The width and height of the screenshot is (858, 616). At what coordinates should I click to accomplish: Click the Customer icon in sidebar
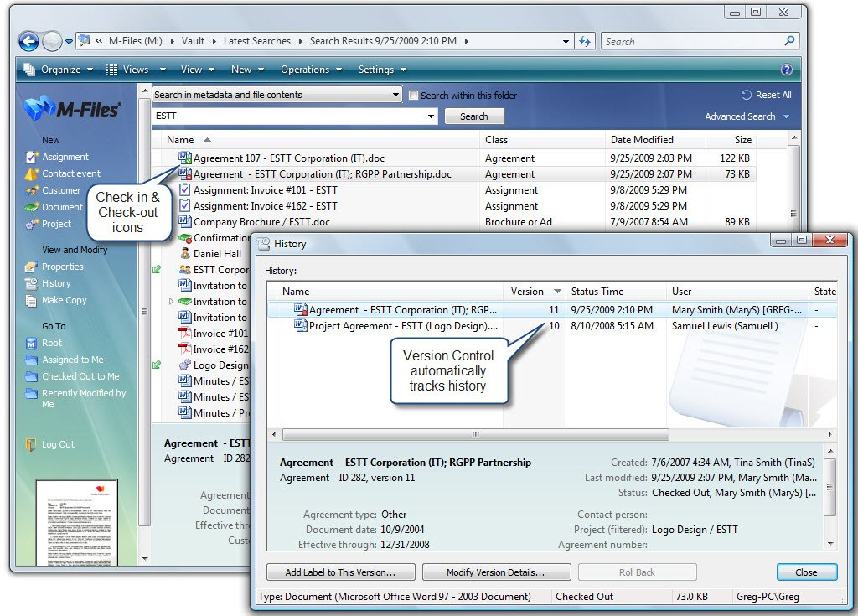(x=31, y=190)
